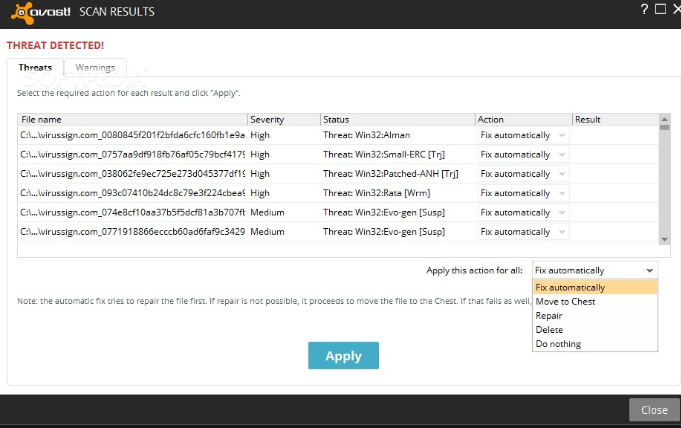Click the 'Apply this action for all:' label
The width and height of the screenshot is (681, 428).
point(474,271)
